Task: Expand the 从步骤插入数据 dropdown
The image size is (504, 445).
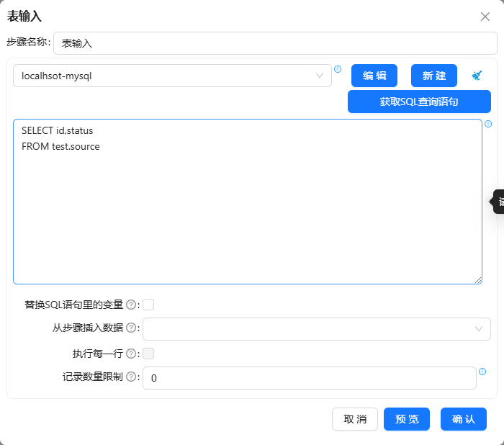Action: click(x=316, y=328)
